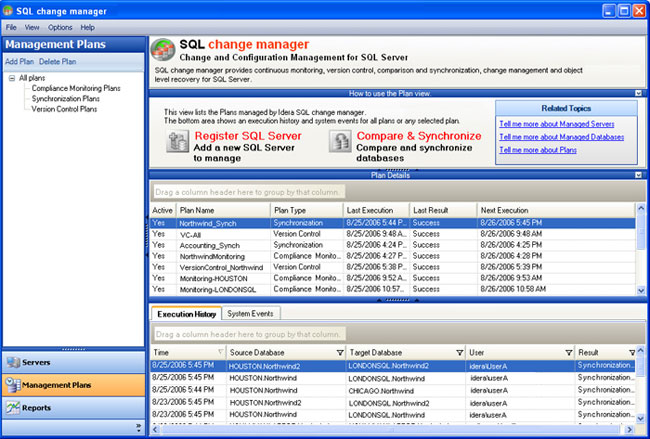650x439 pixels.
Task: Open the Source Database column filter
Action: coord(340,353)
